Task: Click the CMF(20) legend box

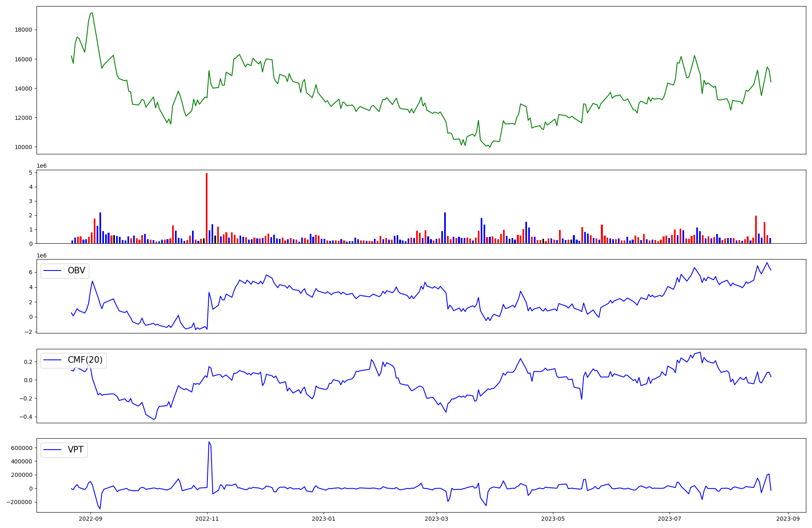Action: (73, 360)
